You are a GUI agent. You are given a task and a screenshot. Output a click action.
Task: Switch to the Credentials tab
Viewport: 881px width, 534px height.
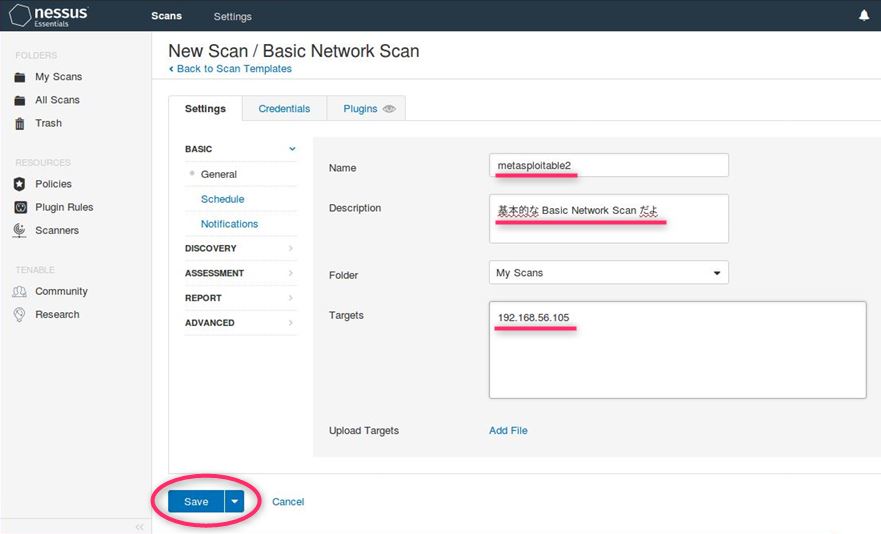pyautogui.click(x=284, y=108)
